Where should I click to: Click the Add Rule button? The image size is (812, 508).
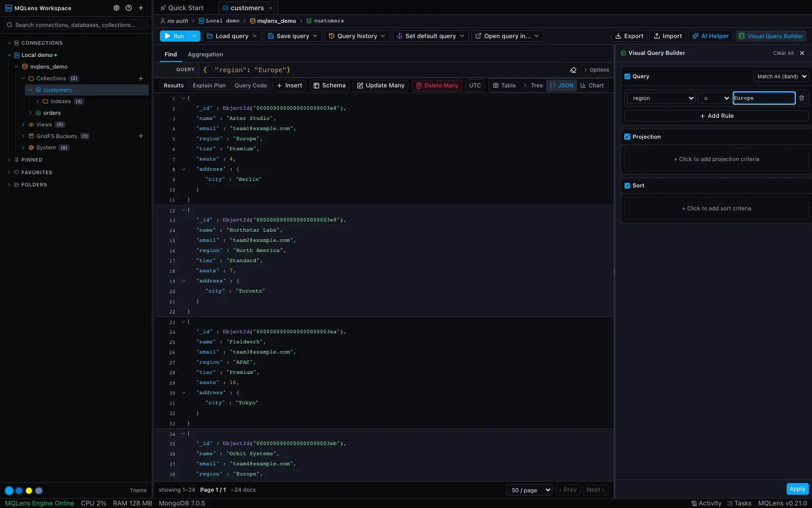pos(717,116)
